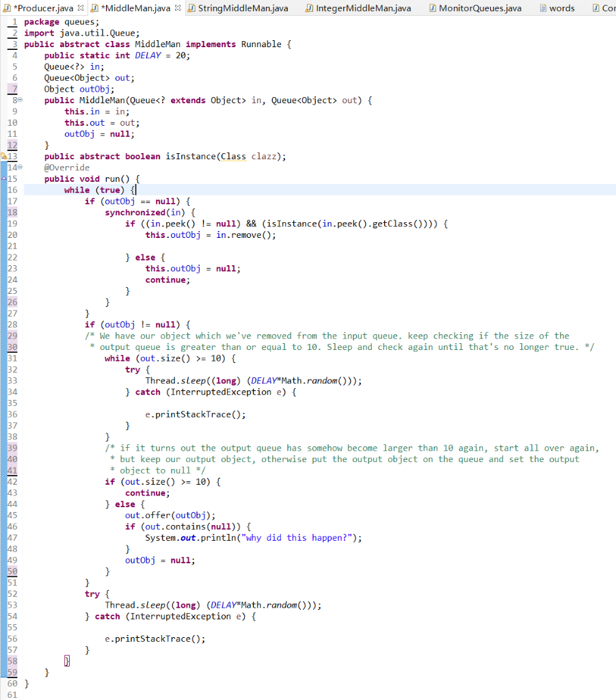The height and width of the screenshot is (700, 616).
Task: Click the Java file icon on IntegerMiddleMan.java tab
Action: [309, 8]
